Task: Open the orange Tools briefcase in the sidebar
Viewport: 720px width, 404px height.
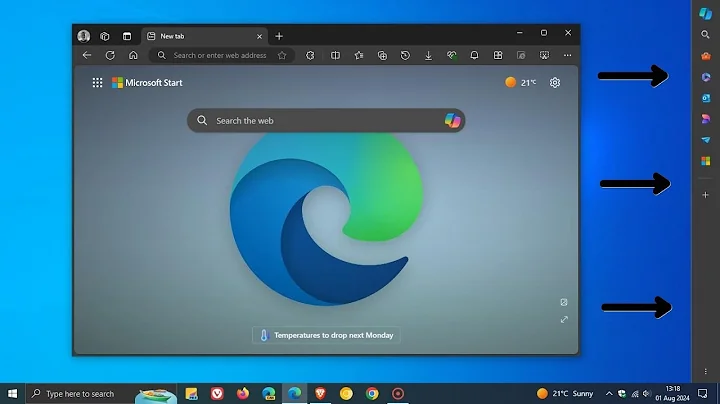Action: [706, 56]
